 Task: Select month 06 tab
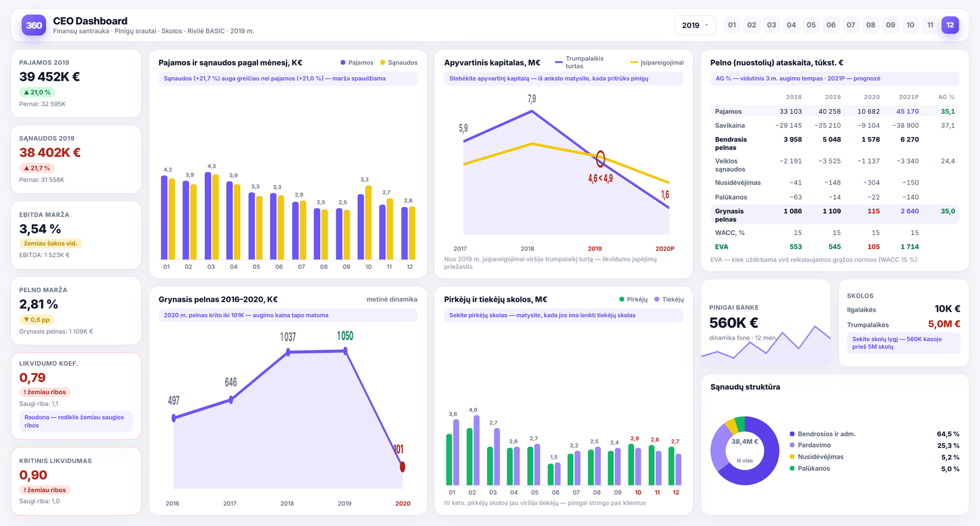[x=831, y=25]
